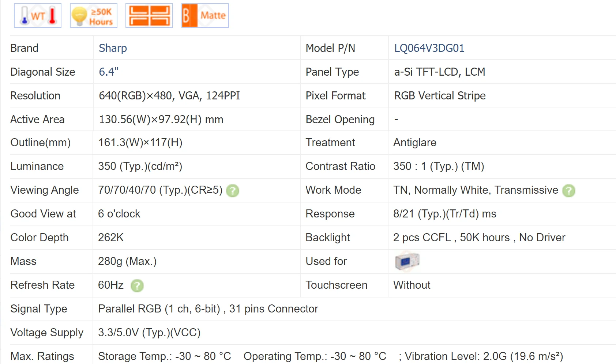Screen dimensions: 616x364
Task: Click the Antiglare treatment value
Action: coord(415,143)
